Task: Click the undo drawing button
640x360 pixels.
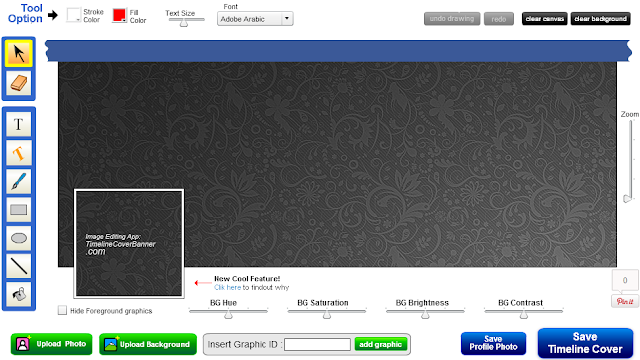Action: click(452, 19)
